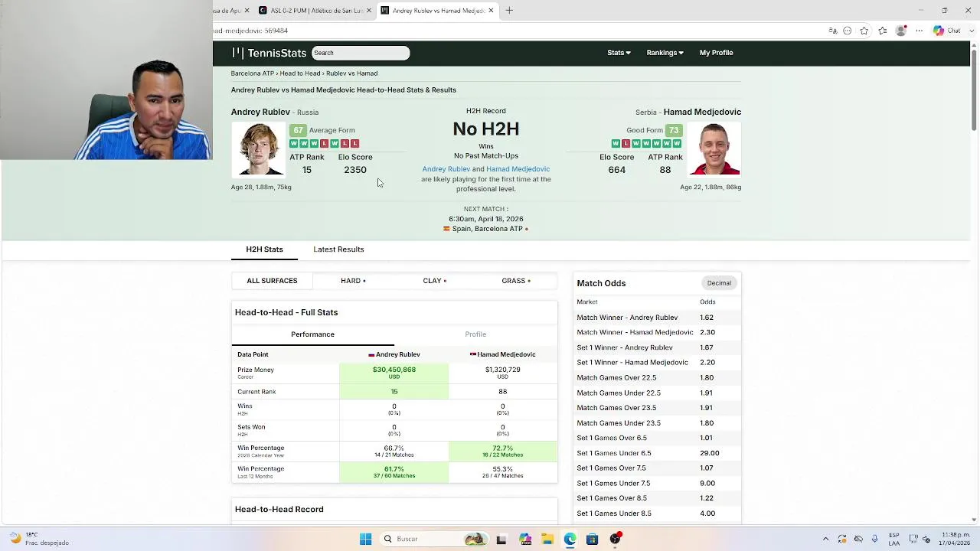
Task: Click Set 1 Winner - Andrey Rublev row
Action: pyautogui.click(x=656, y=347)
